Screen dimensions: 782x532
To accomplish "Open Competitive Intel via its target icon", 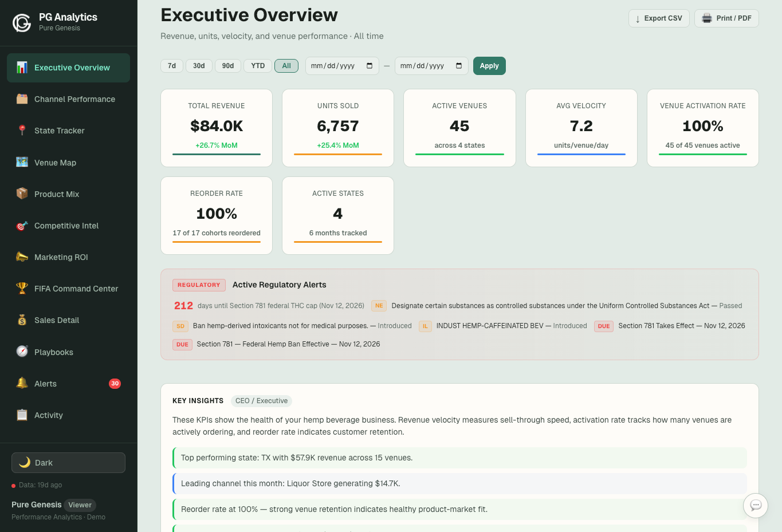I will point(21,225).
